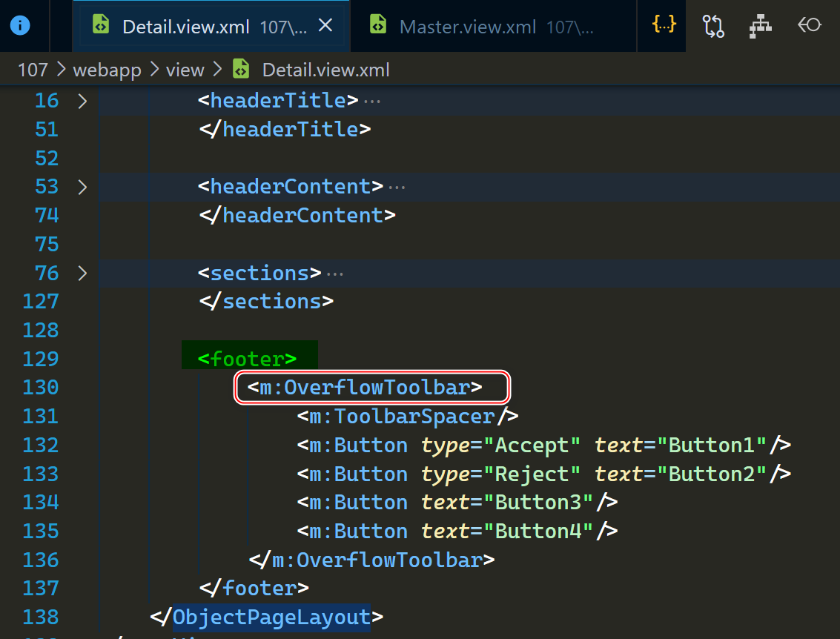Screen dimensions: 840x639
Task: Switch to the Master.view.xml tab
Action: [x=467, y=27]
